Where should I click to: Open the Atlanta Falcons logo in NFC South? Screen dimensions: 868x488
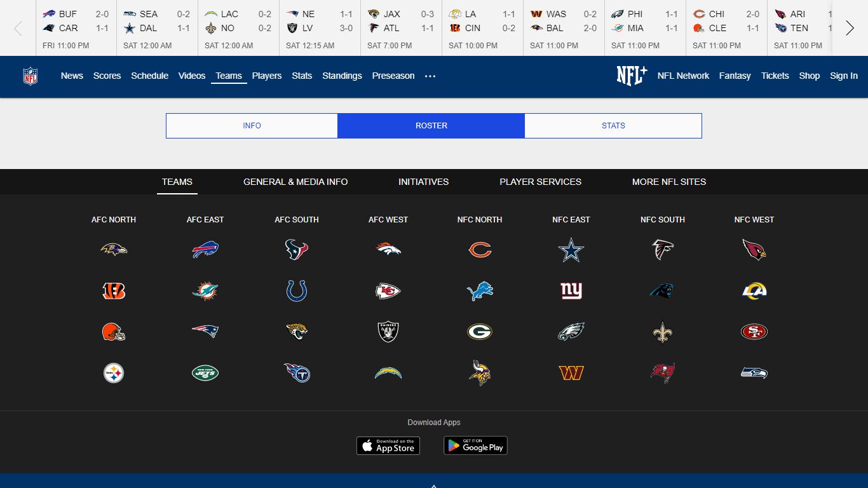[663, 250]
